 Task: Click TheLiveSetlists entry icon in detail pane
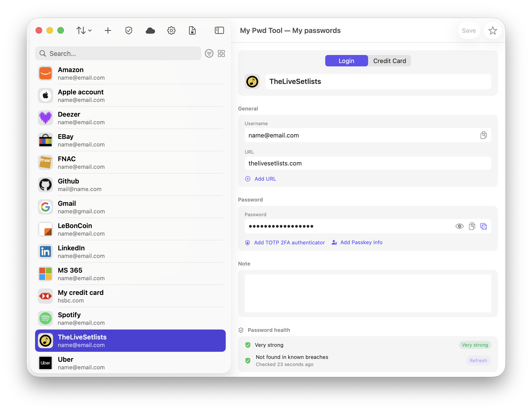pos(252,81)
